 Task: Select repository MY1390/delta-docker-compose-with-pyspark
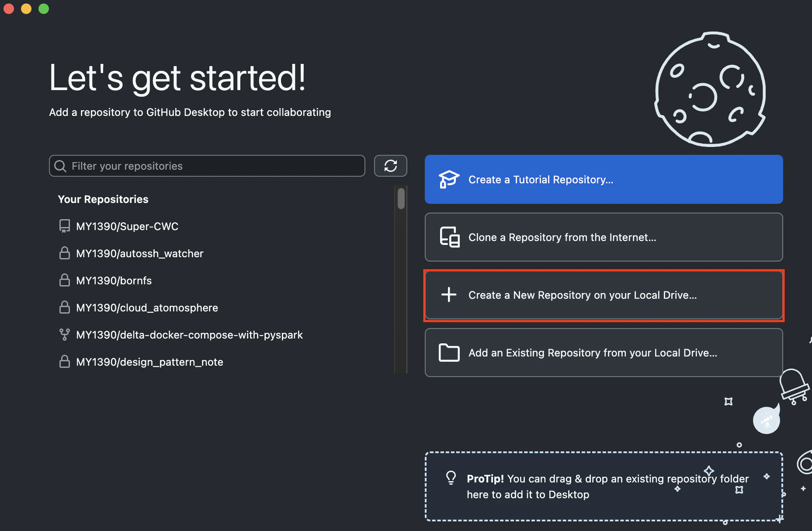[222, 335]
